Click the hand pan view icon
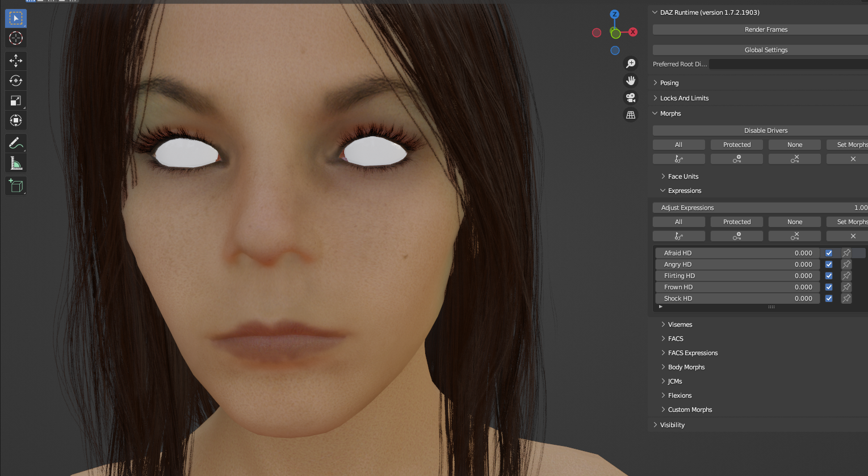Viewport: 868px width, 476px height. 631,81
